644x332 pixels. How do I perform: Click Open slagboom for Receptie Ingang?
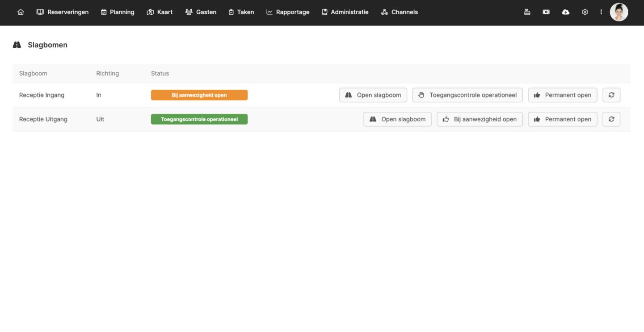[373, 95]
